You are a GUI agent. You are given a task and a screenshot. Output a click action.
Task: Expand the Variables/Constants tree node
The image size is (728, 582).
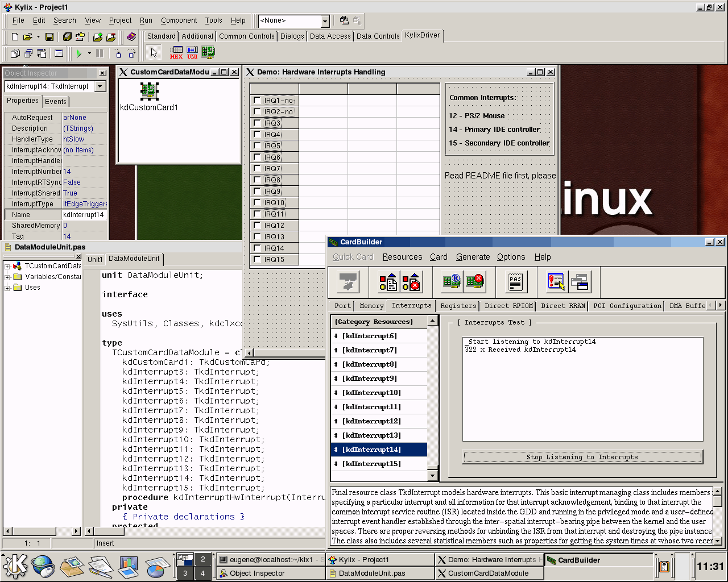pyautogui.click(x=7, y=277)
